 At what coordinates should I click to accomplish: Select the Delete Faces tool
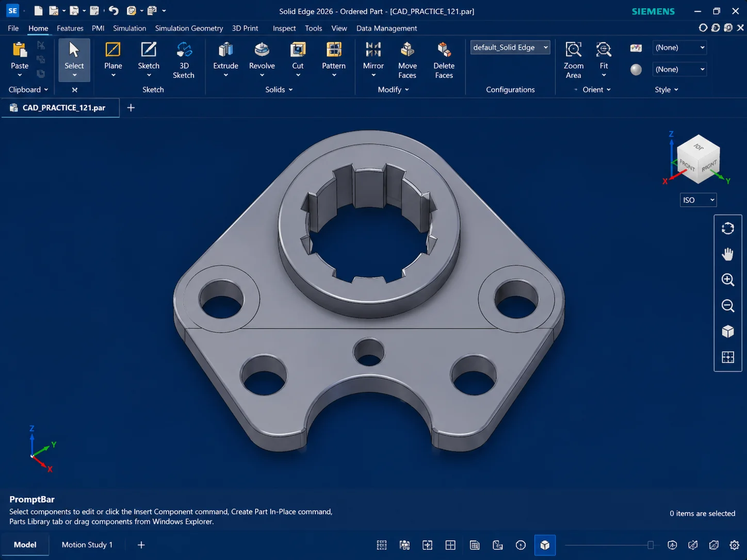tap(444, 50)
